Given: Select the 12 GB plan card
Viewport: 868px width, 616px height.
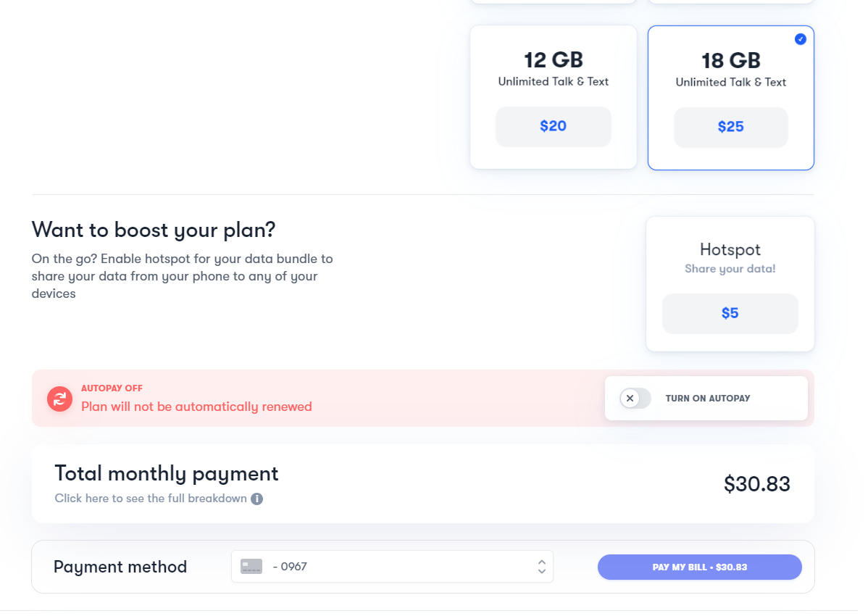Looking at the screenshot, I should [554, 97].
